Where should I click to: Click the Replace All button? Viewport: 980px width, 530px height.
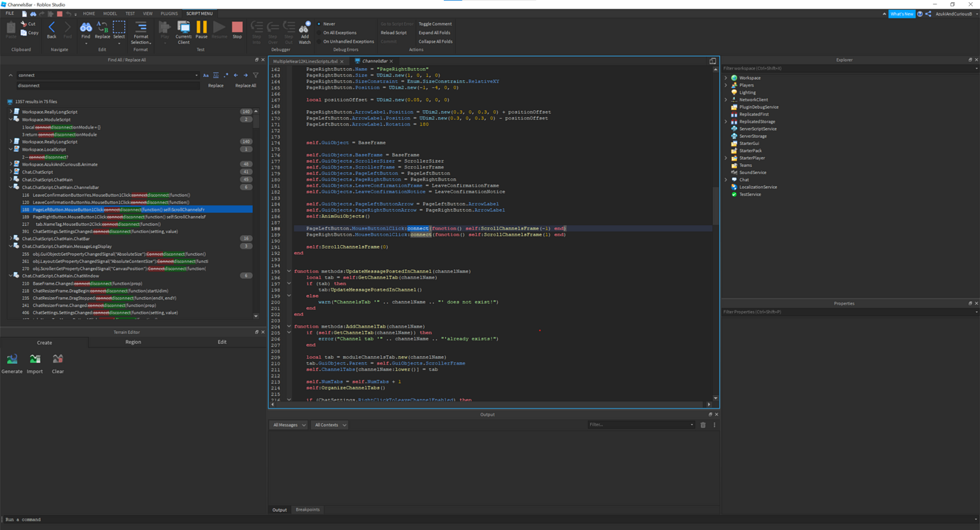[x=246, y=85]
